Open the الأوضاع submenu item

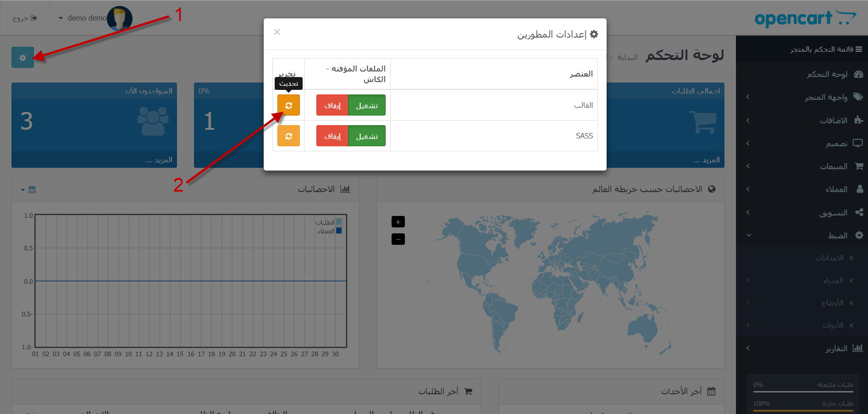pos(802,303)
